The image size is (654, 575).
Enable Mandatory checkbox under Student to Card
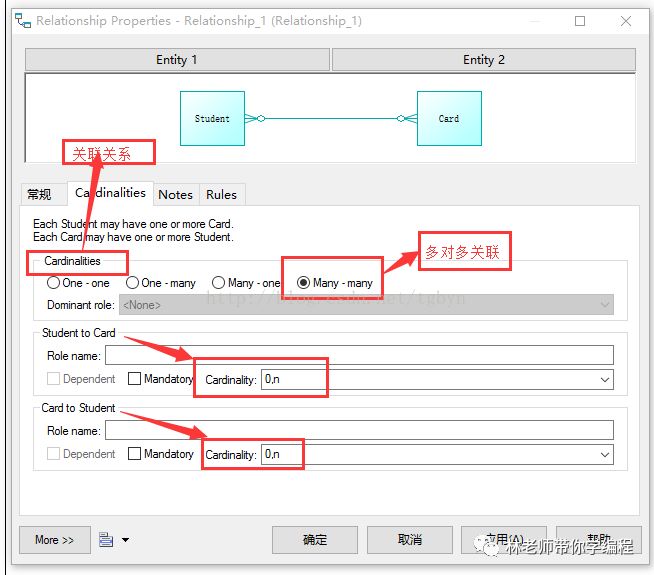coord(134,379)
